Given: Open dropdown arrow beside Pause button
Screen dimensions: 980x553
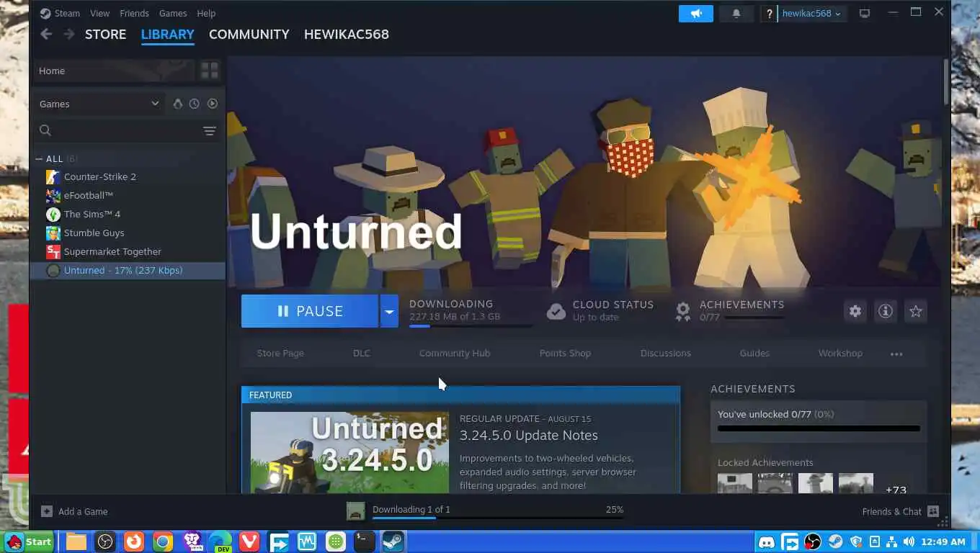Looking at the screenshot, I should click(x=389, y=311).
